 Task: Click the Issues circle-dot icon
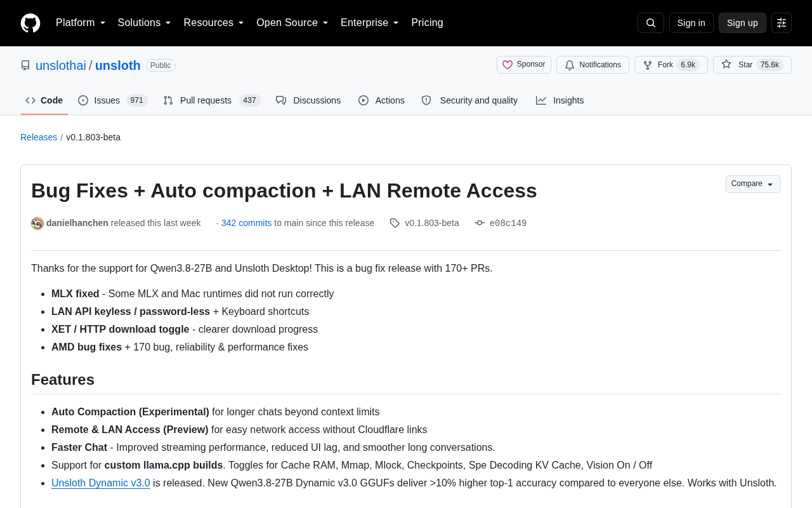[x=83, y=100]
